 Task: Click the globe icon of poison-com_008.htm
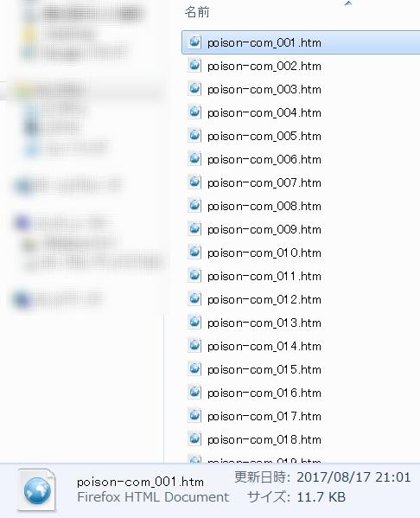tap(194, 206)
